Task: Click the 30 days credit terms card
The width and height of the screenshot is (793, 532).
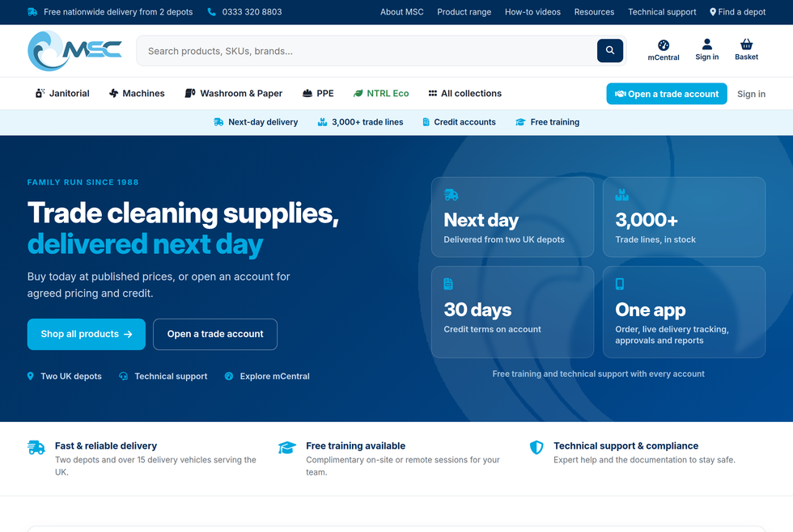Action: 512,312
